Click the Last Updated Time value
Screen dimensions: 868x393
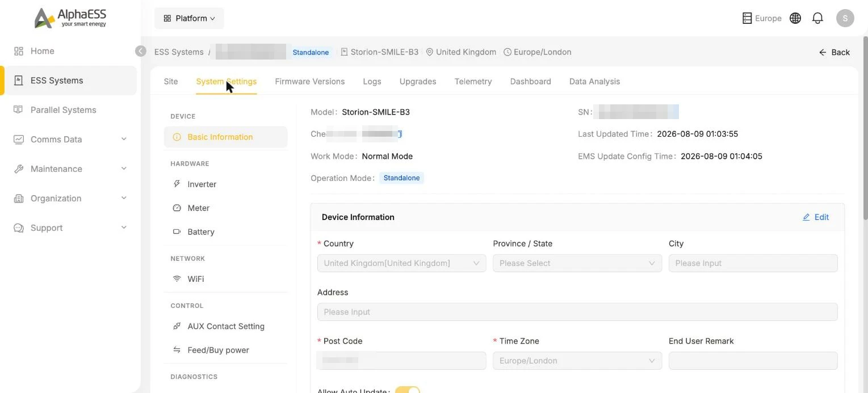pos(697,134)
